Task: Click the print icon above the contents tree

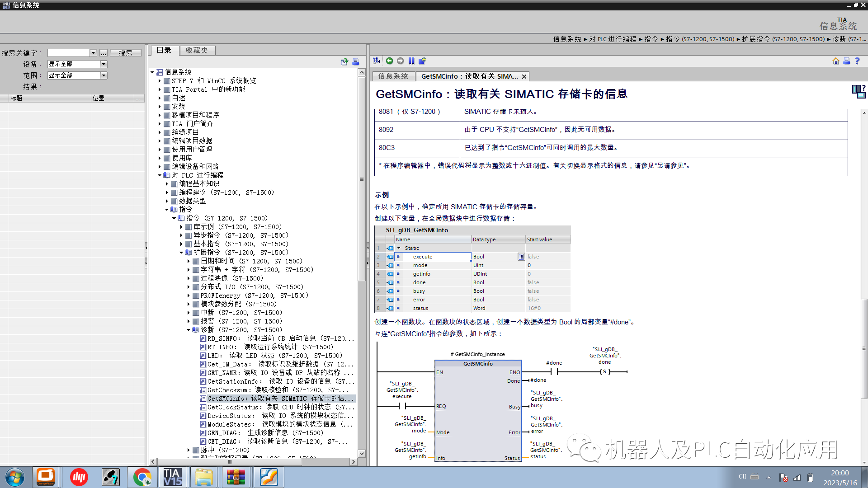Action: [356, 62]
